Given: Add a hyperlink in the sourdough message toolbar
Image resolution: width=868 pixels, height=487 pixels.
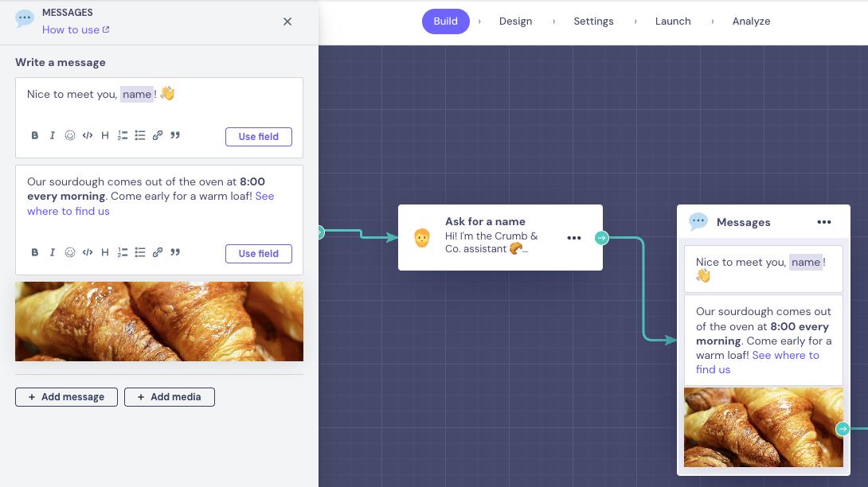Looking at the screenshot, I should (158, 252).
